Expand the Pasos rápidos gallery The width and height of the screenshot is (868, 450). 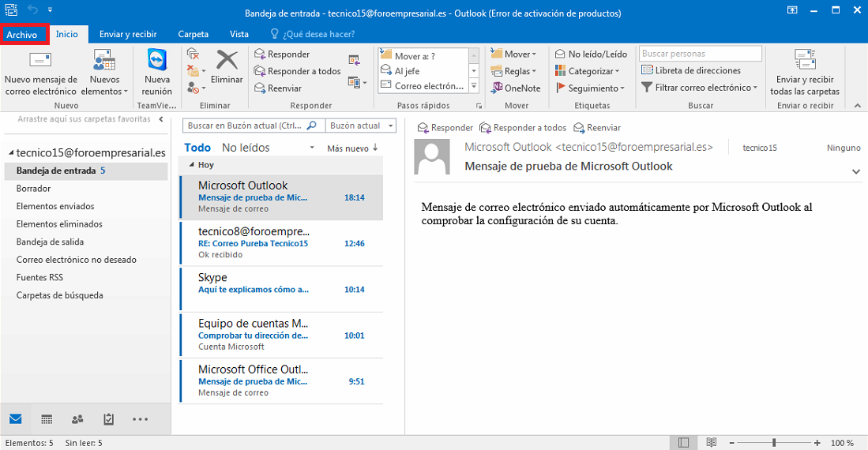point(474,86)
